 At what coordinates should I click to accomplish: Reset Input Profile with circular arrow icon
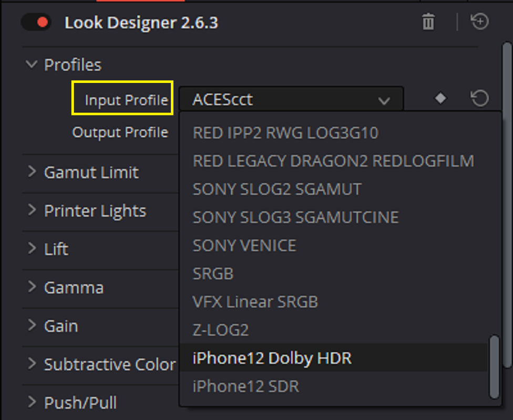coord(480,98)
